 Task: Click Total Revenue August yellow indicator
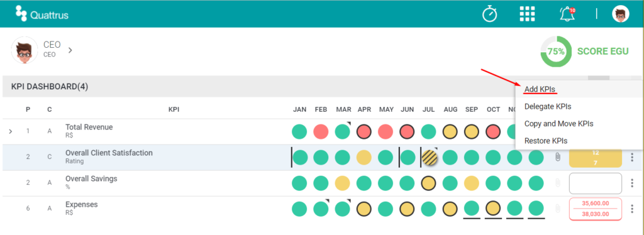tap(450, 132)
